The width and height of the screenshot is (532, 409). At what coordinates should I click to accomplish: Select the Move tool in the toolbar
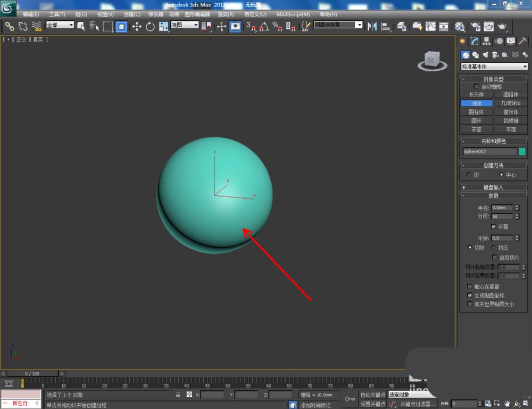pos(137,26)
